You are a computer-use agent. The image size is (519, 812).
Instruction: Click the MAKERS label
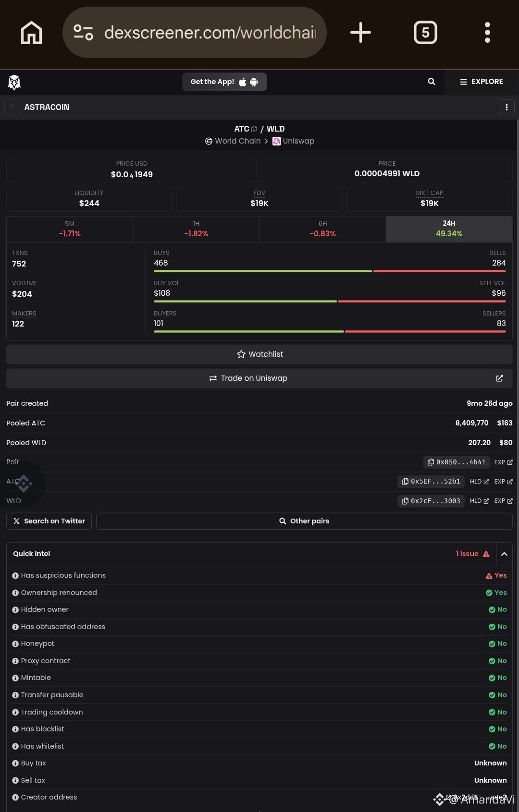click(24, 314)
